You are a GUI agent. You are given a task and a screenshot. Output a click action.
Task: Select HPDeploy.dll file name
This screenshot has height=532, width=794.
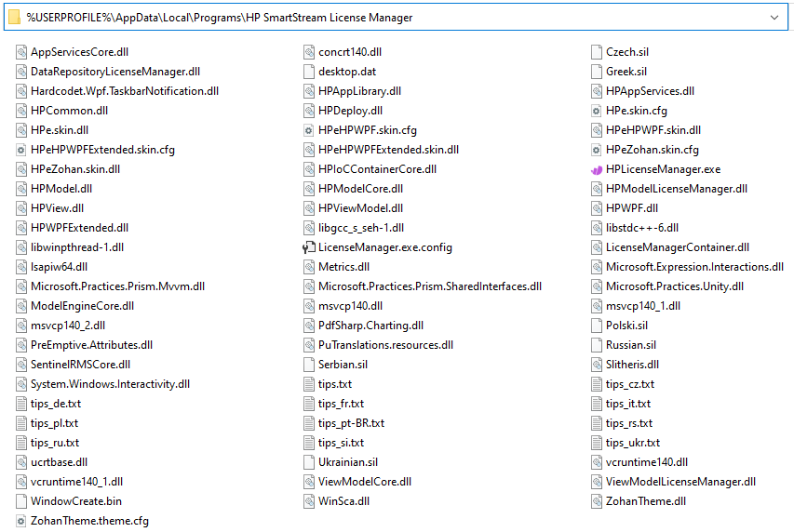(x=350, y=111)
